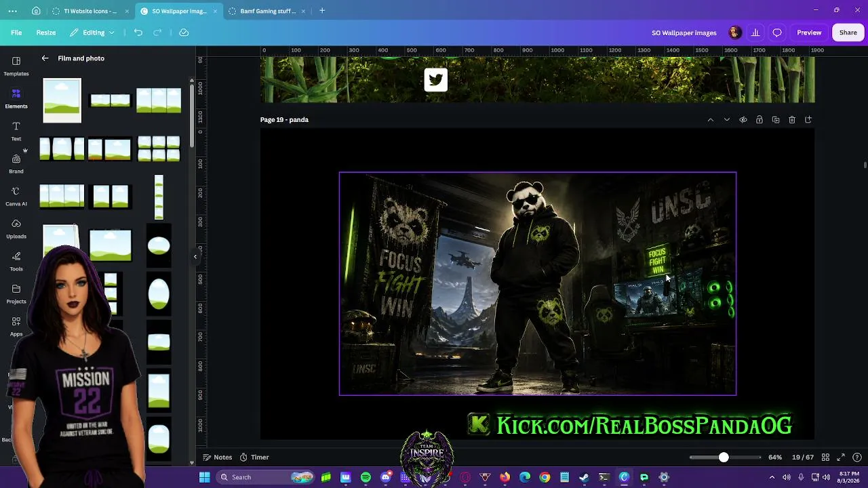Screen dimensions: 868x488
Task: Click the taskbar Search box
Action: click(266, 477)
